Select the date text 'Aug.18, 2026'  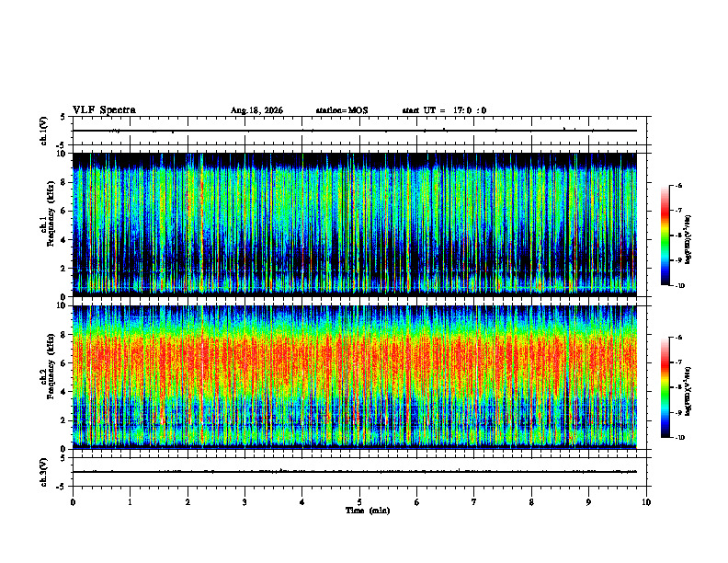coord(256,110)
